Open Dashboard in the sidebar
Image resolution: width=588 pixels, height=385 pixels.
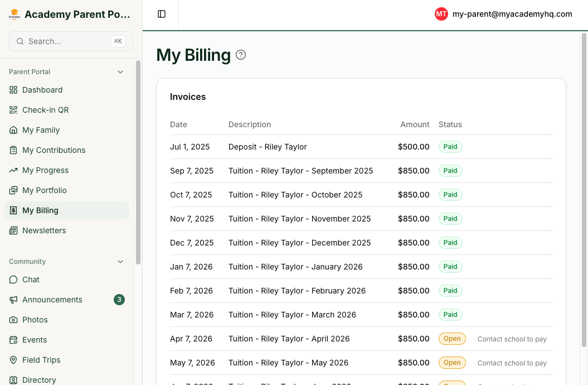coord(67,90)
